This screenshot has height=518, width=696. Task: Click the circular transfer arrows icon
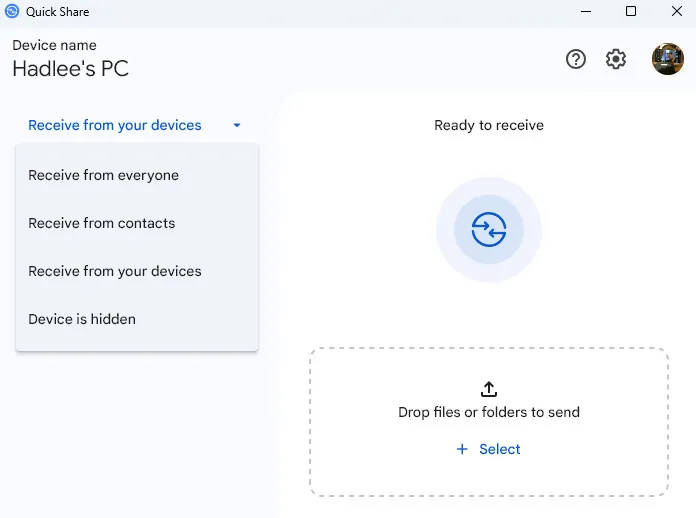click(489, 230)
